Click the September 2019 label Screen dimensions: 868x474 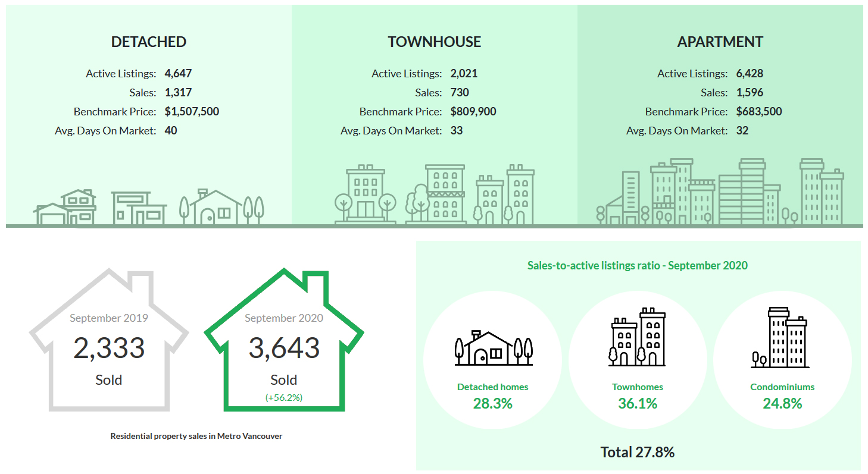109,318
